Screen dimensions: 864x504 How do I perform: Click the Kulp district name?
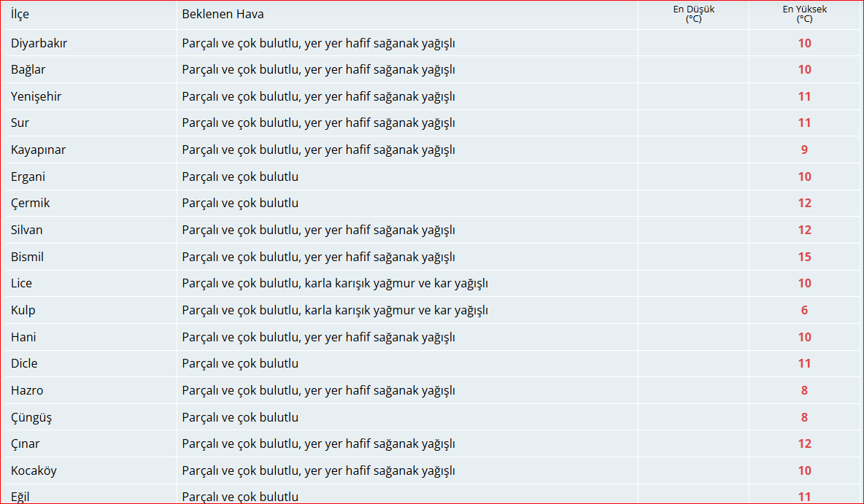click(x=23, y=310)
